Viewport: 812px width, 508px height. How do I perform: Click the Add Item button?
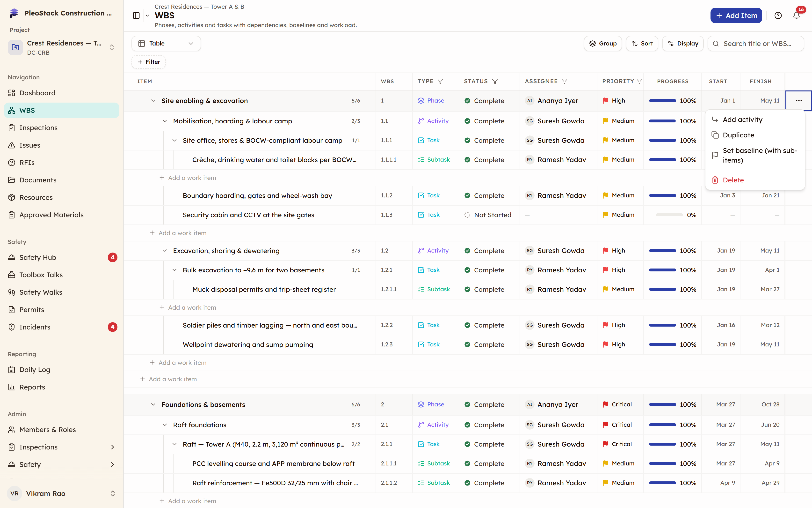click(x=736, y=15)
